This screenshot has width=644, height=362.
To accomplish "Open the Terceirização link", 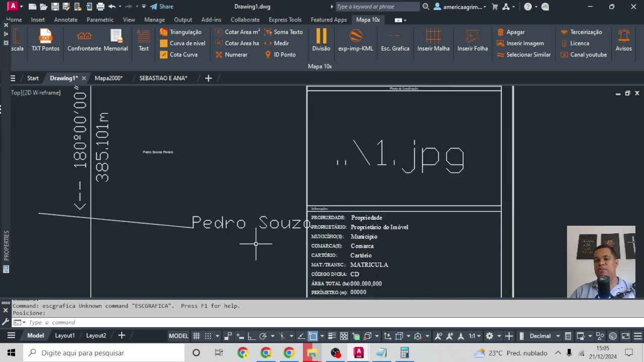I will 581,32.
